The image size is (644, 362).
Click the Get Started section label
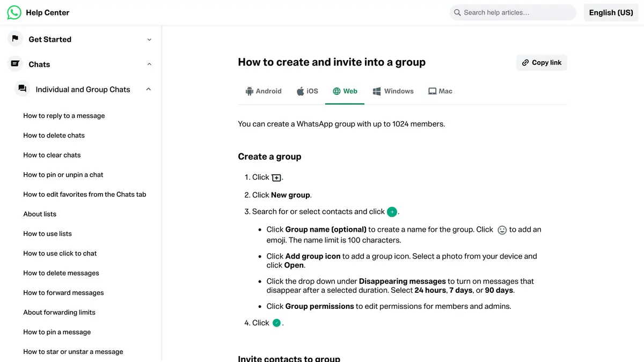click(x=50, y=39)
